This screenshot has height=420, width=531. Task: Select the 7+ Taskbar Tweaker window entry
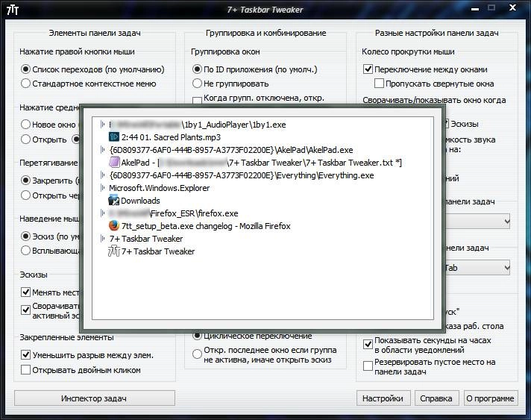click(158, 251)
